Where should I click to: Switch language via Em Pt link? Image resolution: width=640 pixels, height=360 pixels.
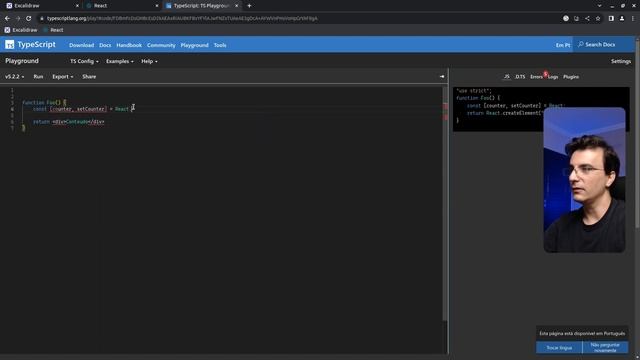(563, 45)
